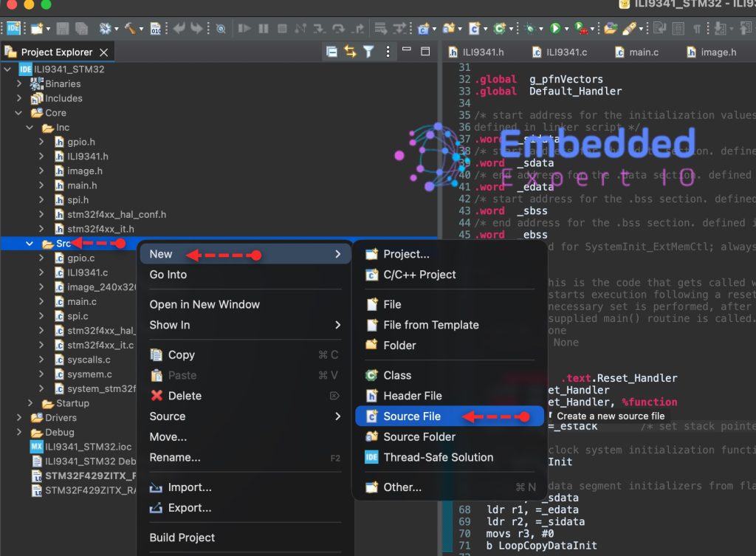Click the Save icon in toolbar
The width and height of the screenshot is (756, 556).
pyautogui.click(x=63, y=29)
